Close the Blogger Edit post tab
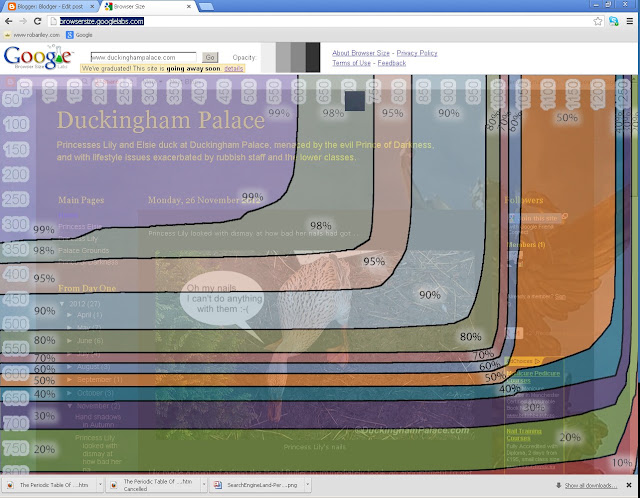Screen dimensions: 640x498 [92, 7]
